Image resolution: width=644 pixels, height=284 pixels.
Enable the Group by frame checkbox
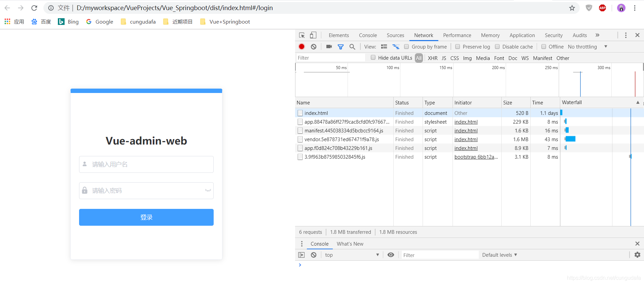tap(406, 46)
